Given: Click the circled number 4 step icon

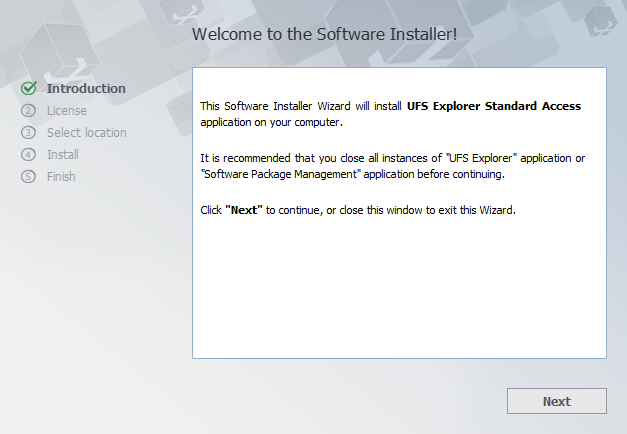Looking at the screenshot, I should point(28,154).
